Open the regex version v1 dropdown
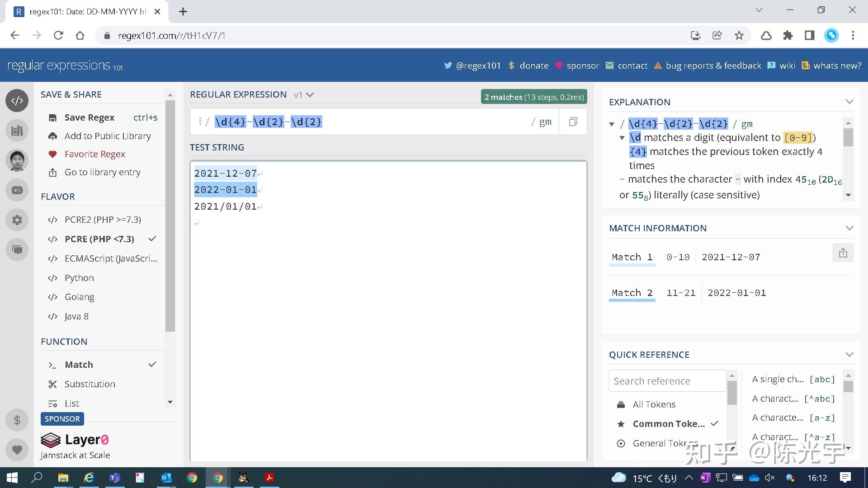Image resolution: width=868 pixels, height=488 pixels. (x=303, y=95)
